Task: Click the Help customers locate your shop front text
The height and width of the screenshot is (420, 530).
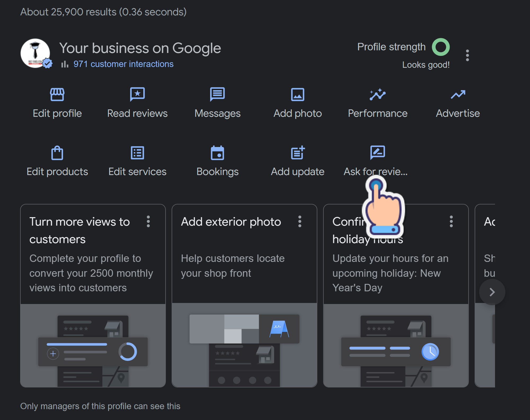Action: (x=233, y=266)
